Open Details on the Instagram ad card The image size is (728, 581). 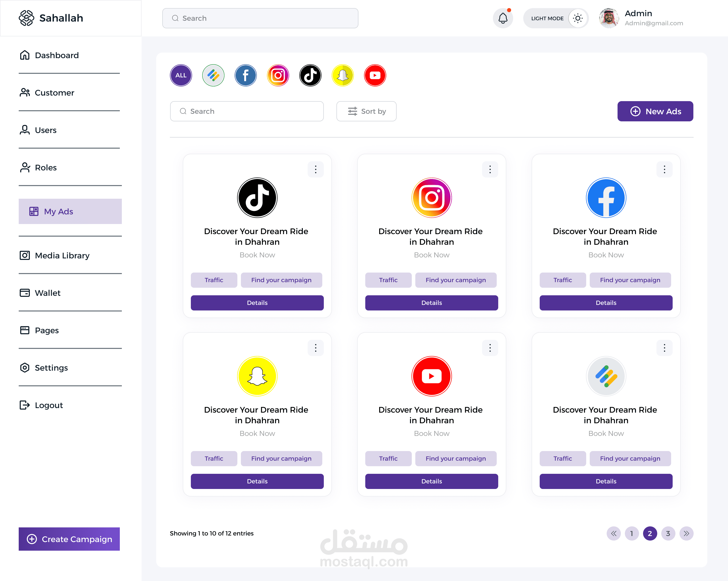coord(431,303)
